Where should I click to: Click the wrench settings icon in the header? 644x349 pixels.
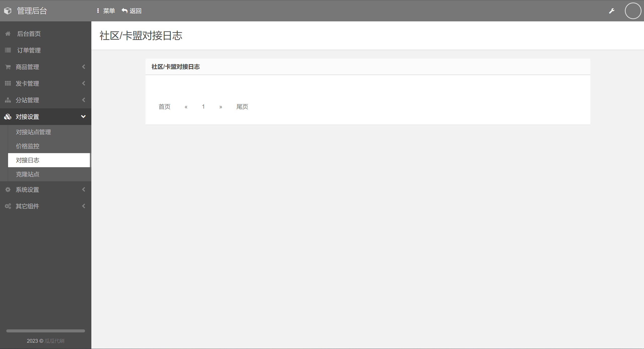click(x=612, y=11)
